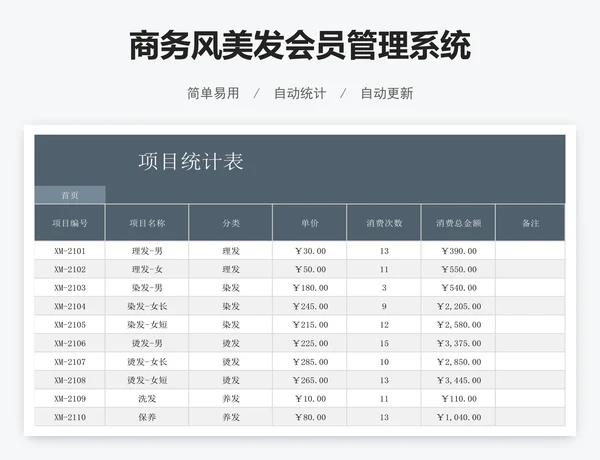Click total amount ¥3,445.00
600x460 pixels.
point(458,380)
